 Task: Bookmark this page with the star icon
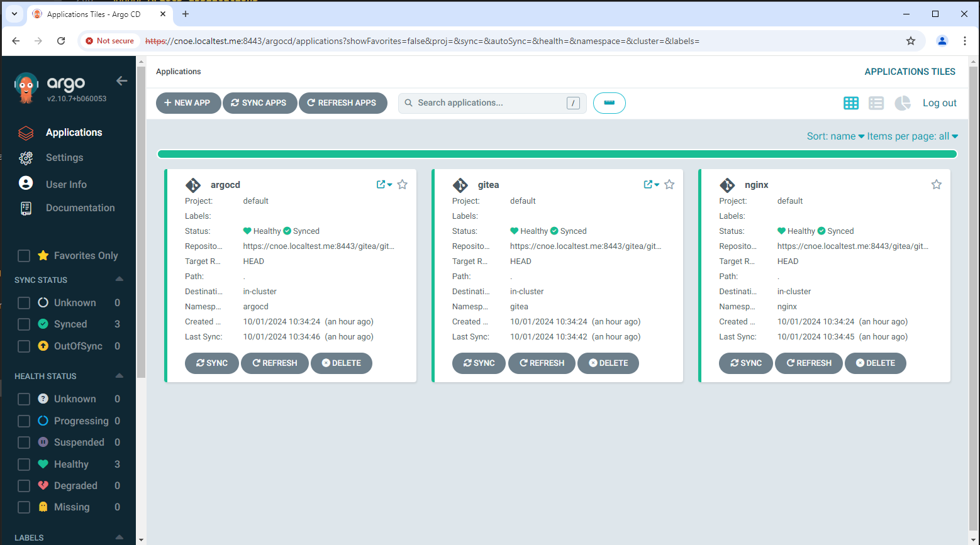tap(910, 41)
